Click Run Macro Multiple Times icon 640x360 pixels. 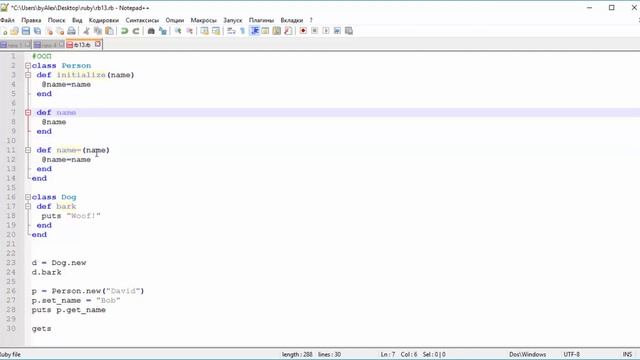(338, 31)
